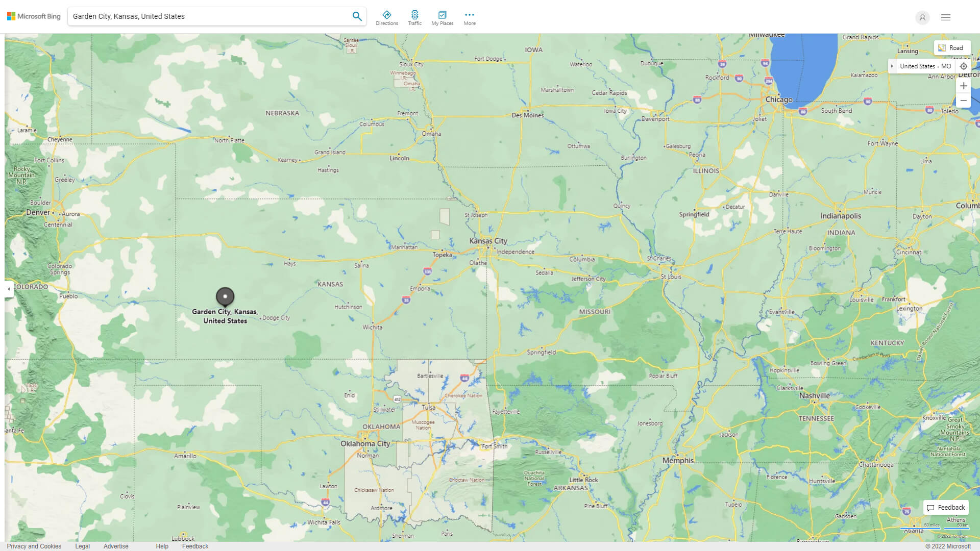Click the Microsoft Bing logo
980x551 pixels.
tap(33, 16)
